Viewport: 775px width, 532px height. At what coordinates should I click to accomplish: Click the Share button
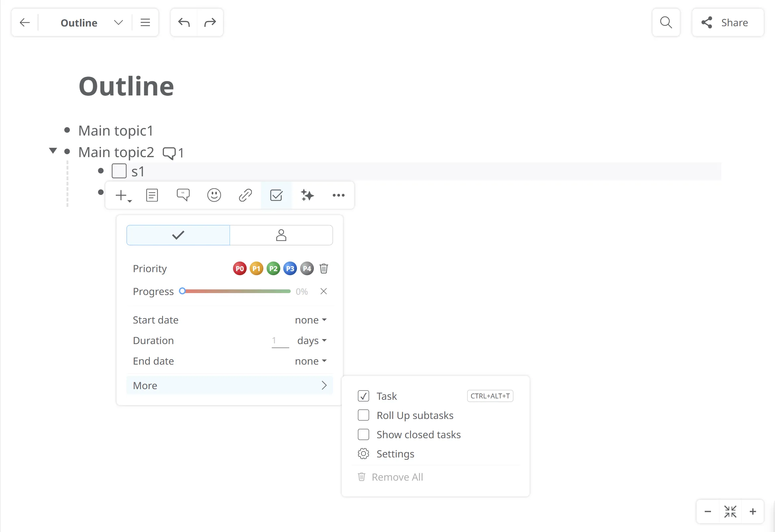coord(727,23)
